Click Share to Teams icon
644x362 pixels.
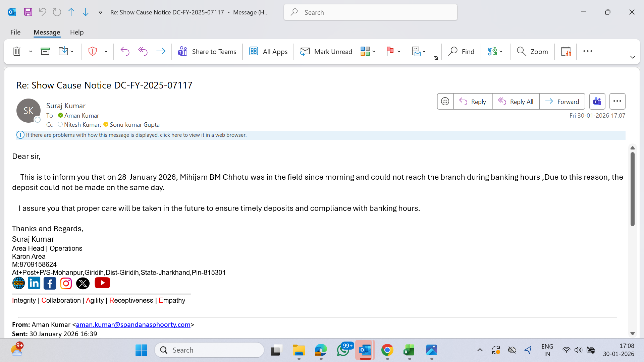tap(182, 51)
